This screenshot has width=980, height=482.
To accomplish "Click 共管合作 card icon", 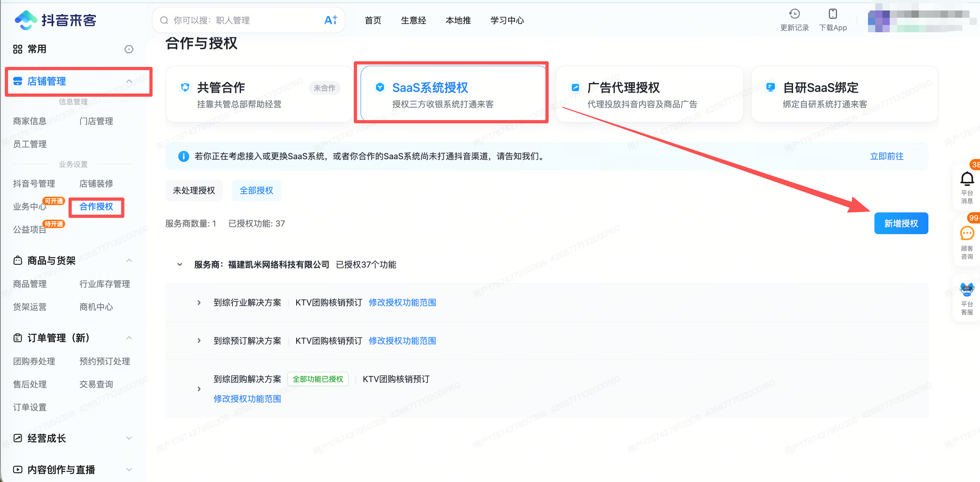I will click(185, 87).
